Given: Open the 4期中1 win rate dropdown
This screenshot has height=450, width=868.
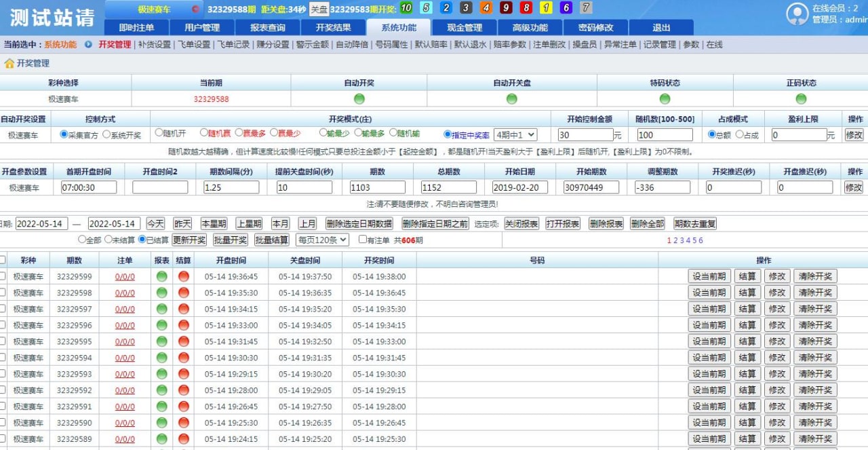Looking at the screenshot, I should point(515,135).
